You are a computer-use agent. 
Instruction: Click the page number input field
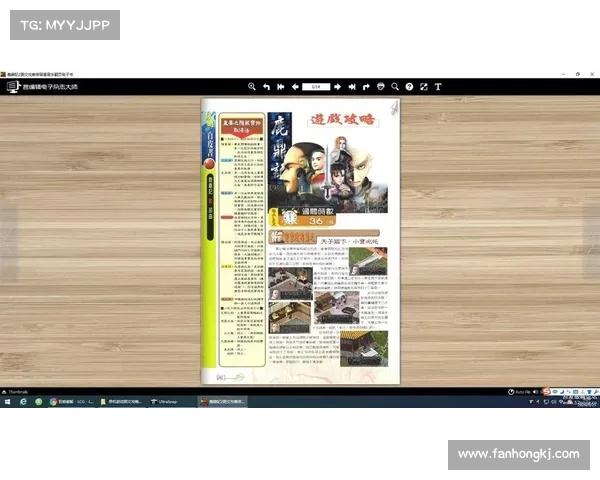316,87
